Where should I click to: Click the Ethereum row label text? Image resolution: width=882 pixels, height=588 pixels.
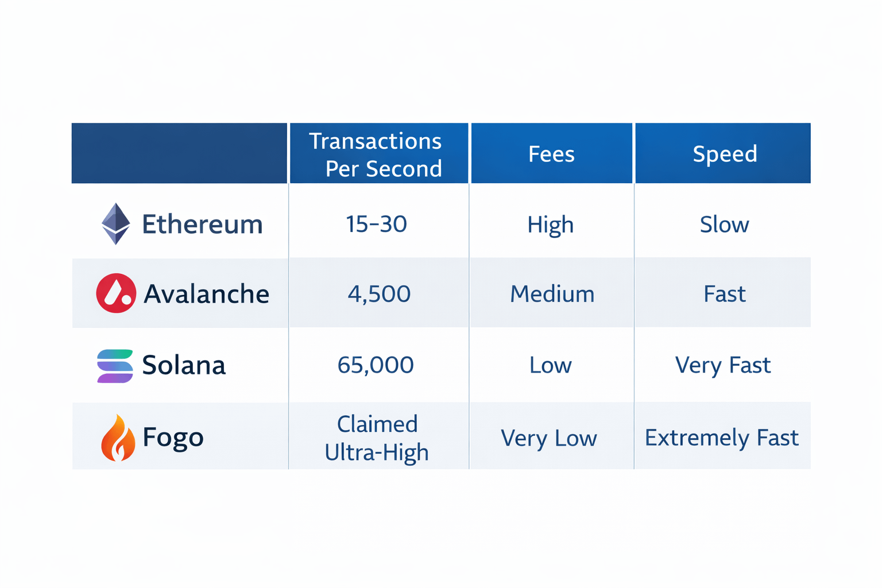point(202,224)
